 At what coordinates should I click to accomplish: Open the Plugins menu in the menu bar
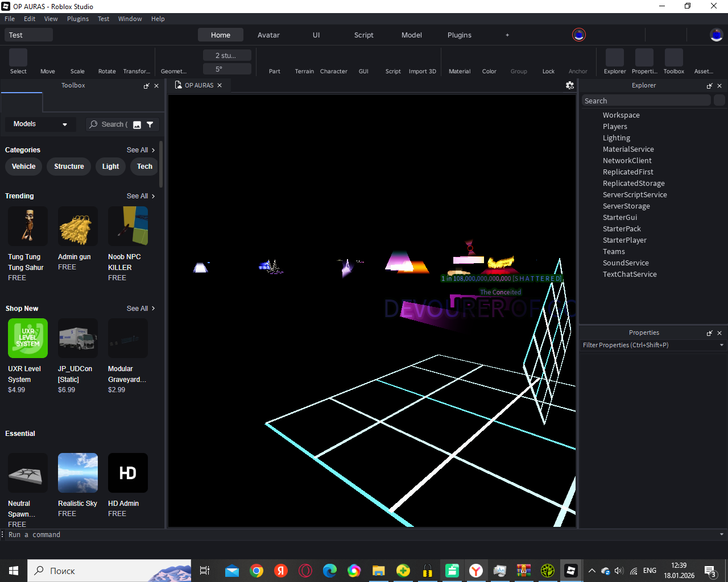point(78,19)
